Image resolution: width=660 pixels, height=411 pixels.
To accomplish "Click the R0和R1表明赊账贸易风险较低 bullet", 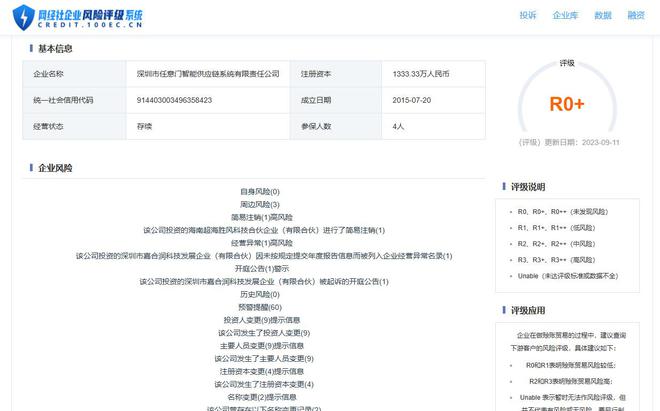I will tap(571, 365).
